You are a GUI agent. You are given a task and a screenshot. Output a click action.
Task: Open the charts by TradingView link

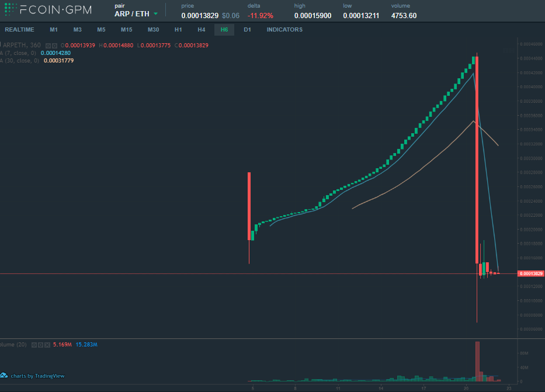[x=37, y=376]
